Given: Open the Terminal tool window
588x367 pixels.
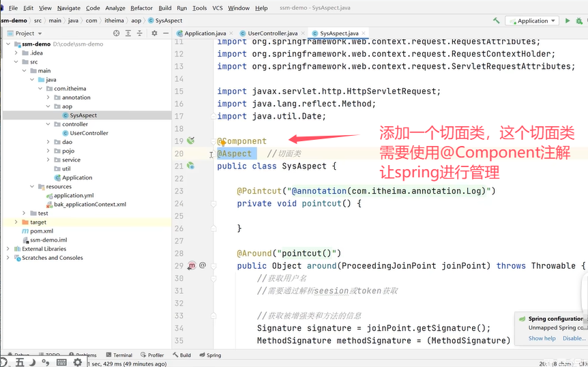Looking at the screenshot, I should [119, 355].
